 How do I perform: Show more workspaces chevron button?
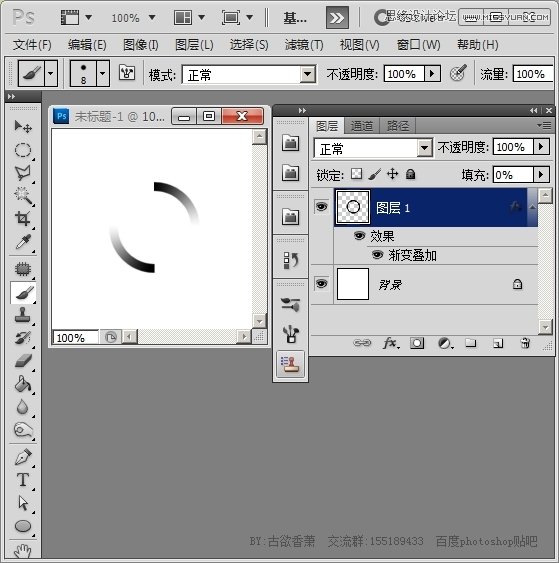click(337, 18)
